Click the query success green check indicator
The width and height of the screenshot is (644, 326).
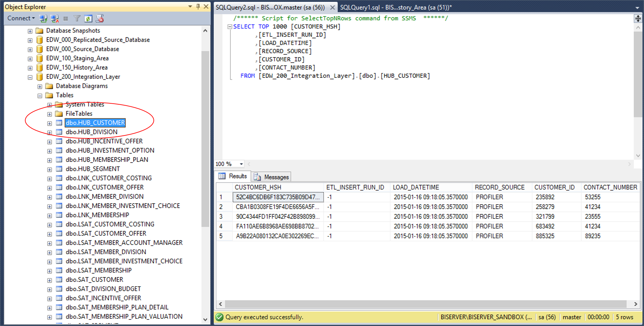pyautogui.click(x=219, y=317)
